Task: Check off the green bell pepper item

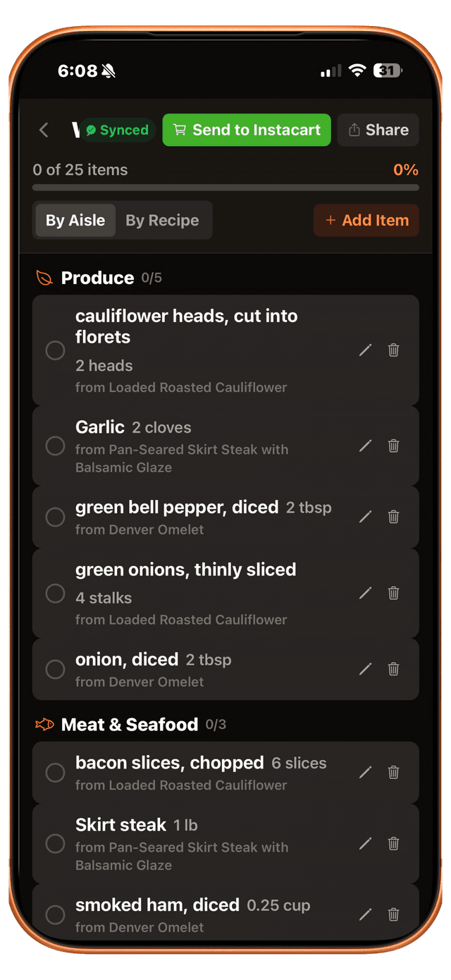Action: [x=55, y=517]
